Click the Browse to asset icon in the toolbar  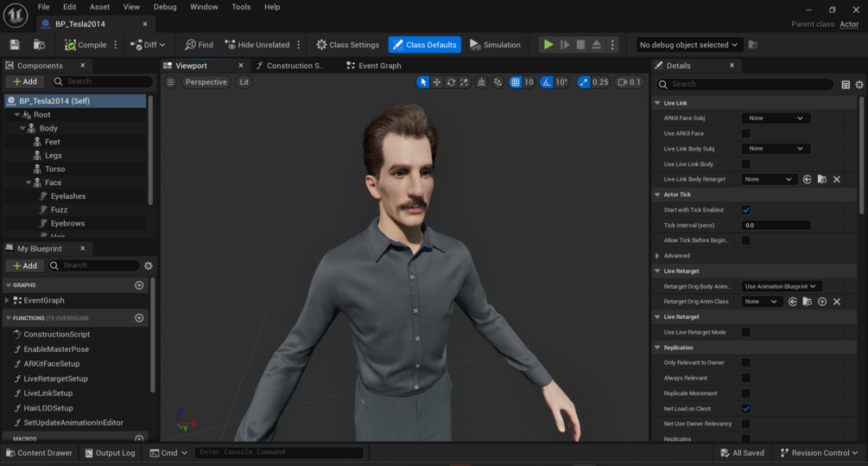[39, 45]
